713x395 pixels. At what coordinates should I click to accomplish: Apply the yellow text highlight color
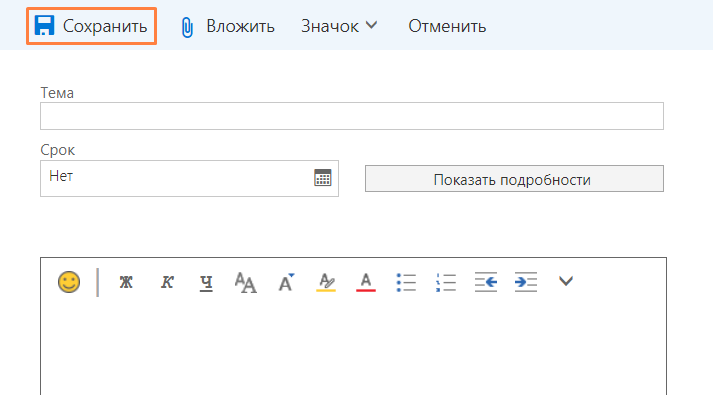pos(326,282)
